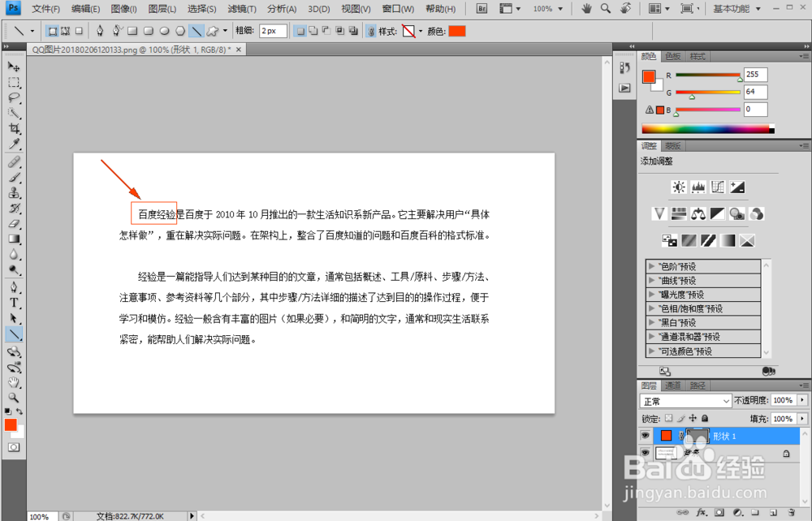This screenshot has width=812, height=521.
Task: Add a Curves adjustment
Action: (x=718, y=187)
